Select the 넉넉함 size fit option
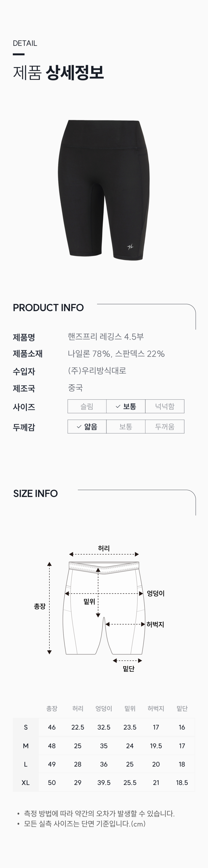Viewport: 208px width, 868px height. pyautogui.click(x=165, y=406)
